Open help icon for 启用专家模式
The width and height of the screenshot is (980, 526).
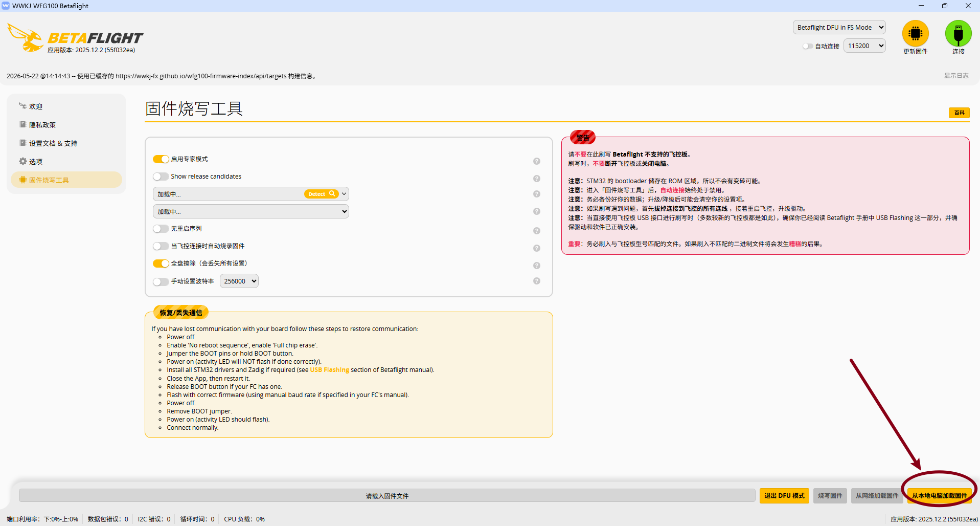(537, 161)
